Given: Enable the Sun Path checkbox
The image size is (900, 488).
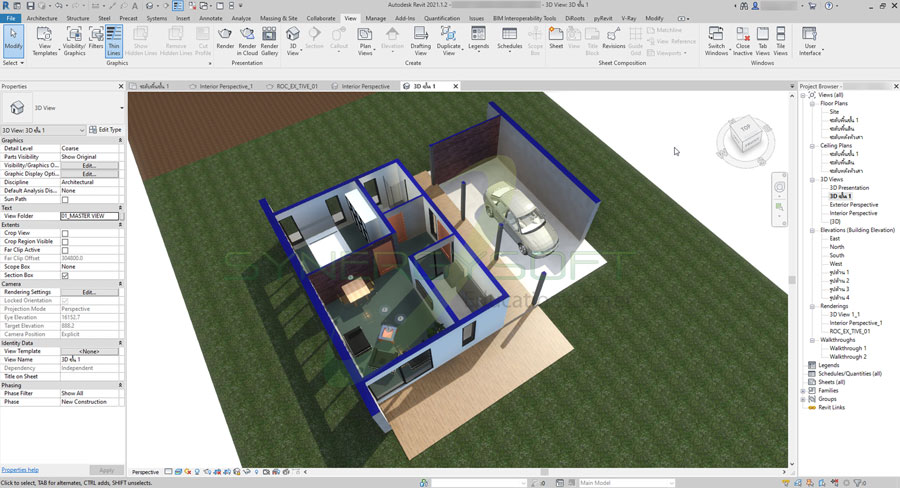Looking at the screenshot, I should [x=66, y=199].
